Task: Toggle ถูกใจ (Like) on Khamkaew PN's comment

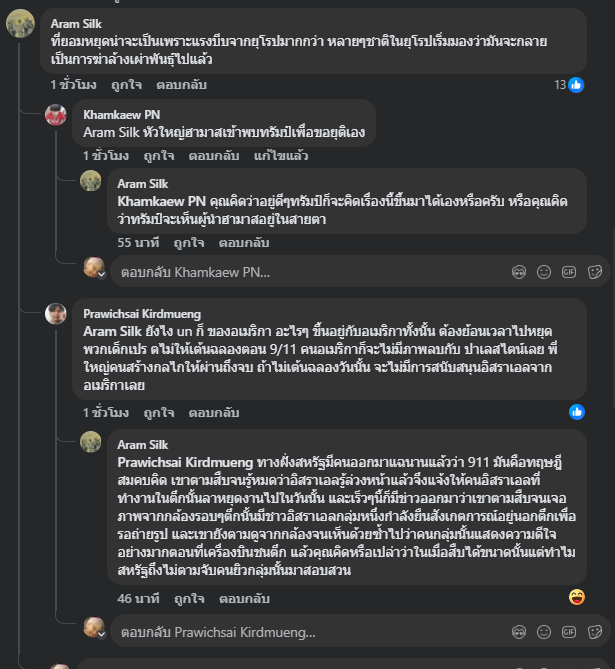Action: click(x=157, y=156)
